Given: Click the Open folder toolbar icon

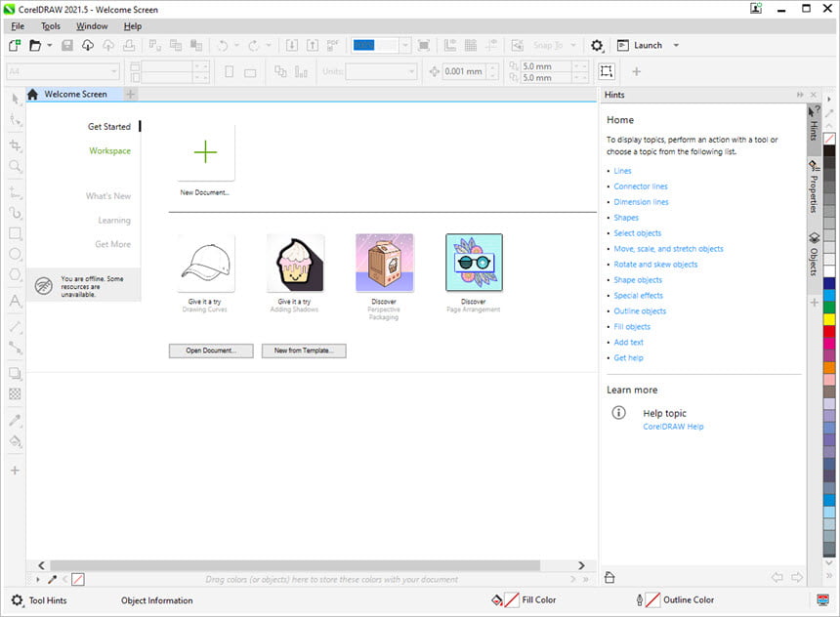Looking at the screenshot, I should pos(35,46).
